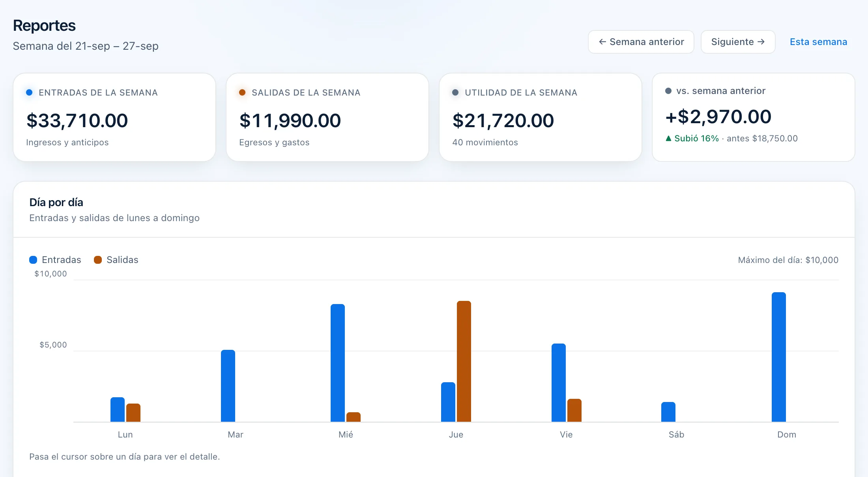Image resolution: width=868 pixels, height=477 pixels.
Task: Click the Mar axis label
Action: click(x=236, y=435)
